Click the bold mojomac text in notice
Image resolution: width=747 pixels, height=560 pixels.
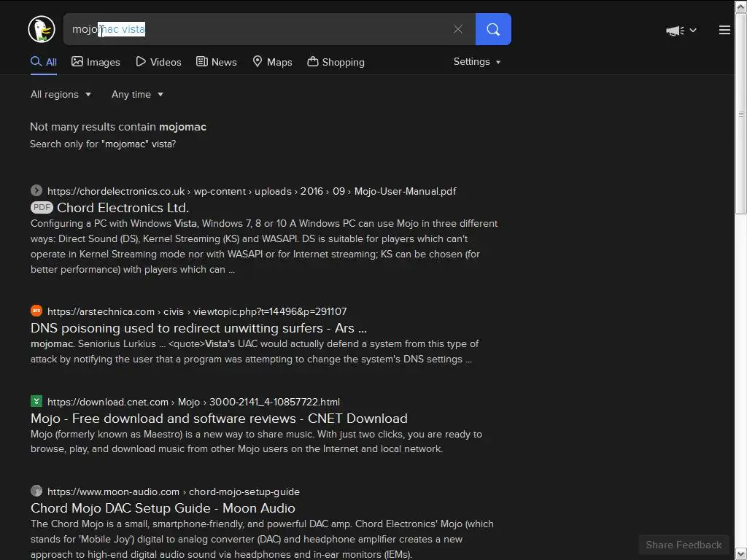182,127
